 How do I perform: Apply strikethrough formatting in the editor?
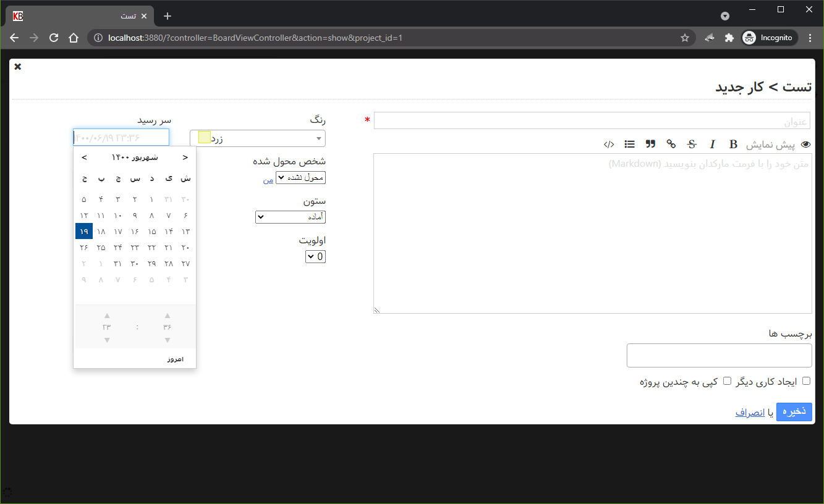click(692, 145)
